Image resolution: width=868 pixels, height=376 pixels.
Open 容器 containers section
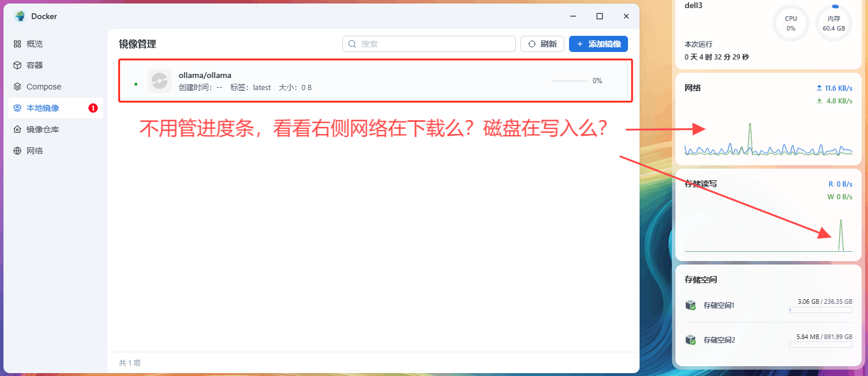coord(35,65)
